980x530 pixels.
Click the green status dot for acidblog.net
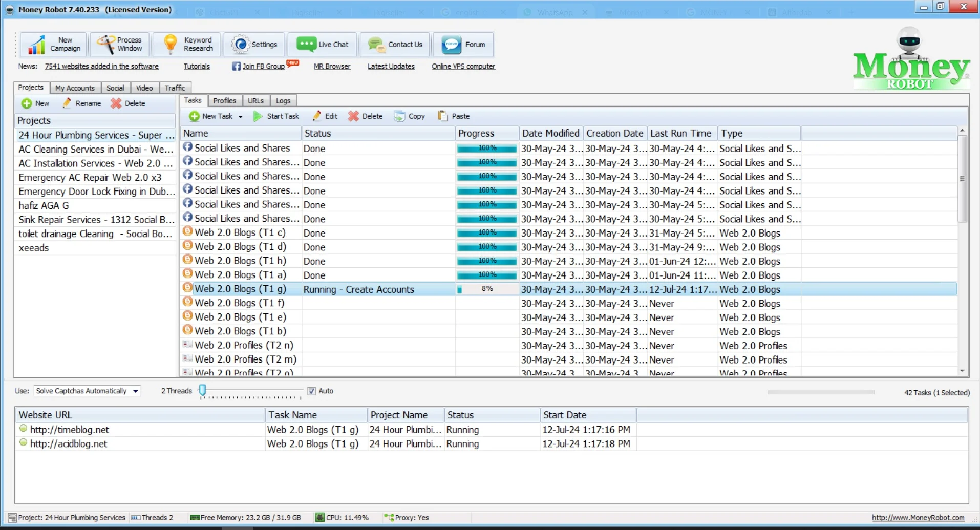(x=23, y=442)
